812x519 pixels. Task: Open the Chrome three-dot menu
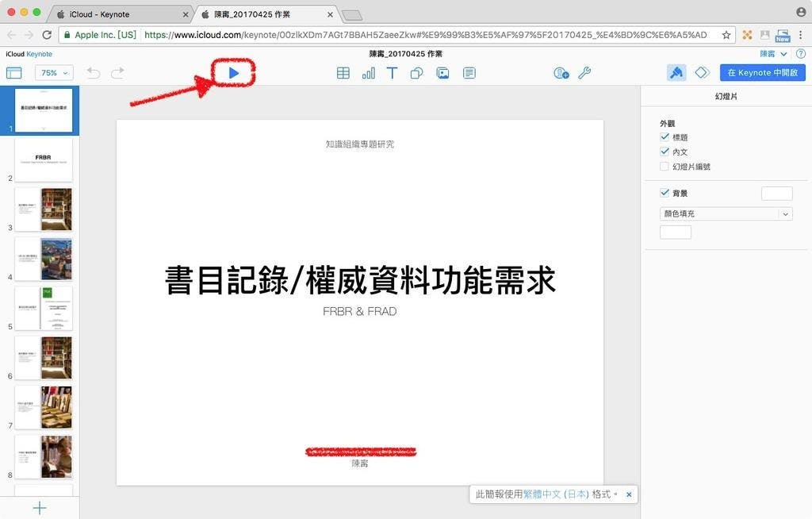click(x=801, y=35)
